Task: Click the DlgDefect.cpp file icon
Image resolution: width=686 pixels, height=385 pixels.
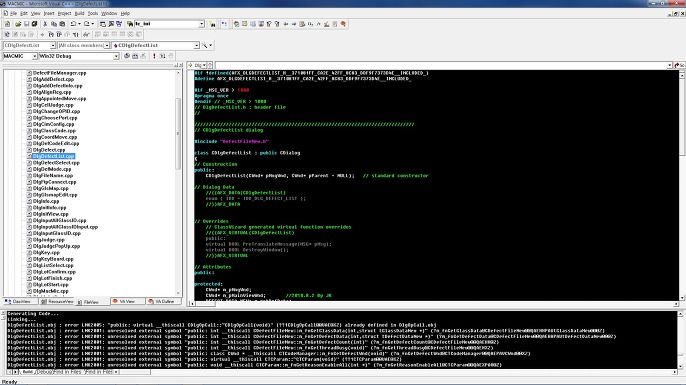Action: [x=29, y=150]
